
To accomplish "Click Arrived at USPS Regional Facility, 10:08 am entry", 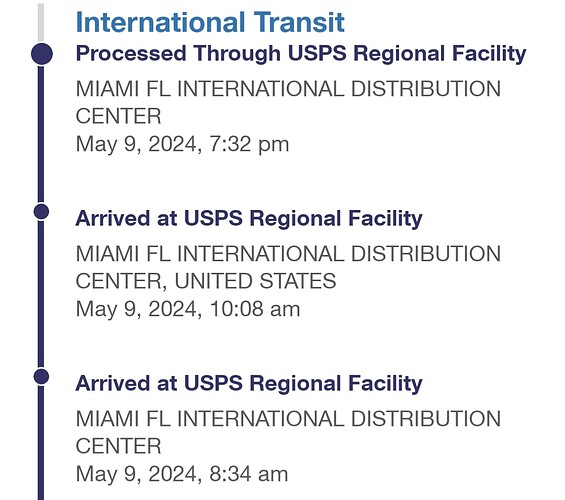I will [x=249, y=219].
